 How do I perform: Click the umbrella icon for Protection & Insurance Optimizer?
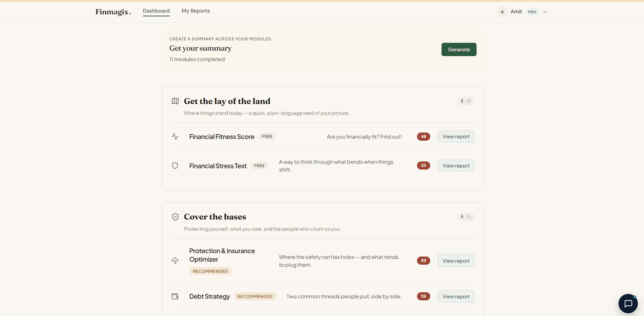[x=175, y=261]
